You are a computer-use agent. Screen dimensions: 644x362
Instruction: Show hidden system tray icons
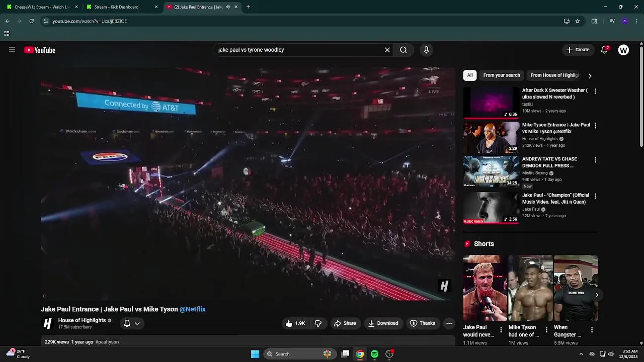[581, 354]
